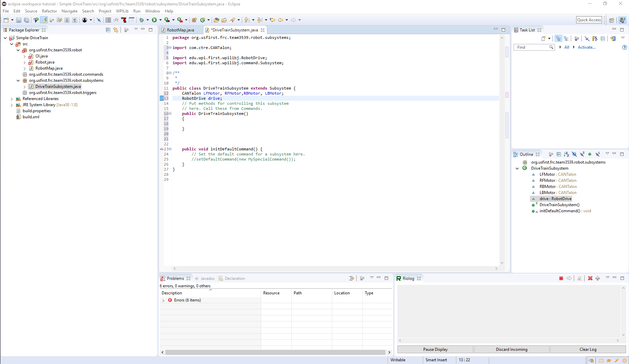Collapse the org.usfirst.frc.team3539.robot package
Viewport: 629px width, 364px height.
point(18,50)
